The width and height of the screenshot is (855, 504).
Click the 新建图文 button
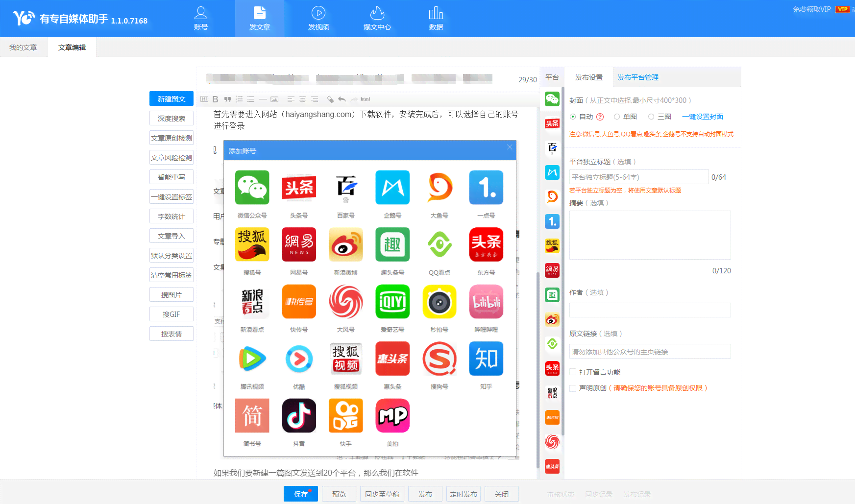pos(171,98)
